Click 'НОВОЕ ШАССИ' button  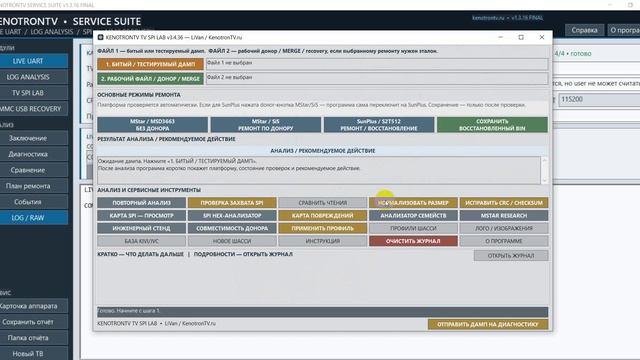[x=232, y=241]
